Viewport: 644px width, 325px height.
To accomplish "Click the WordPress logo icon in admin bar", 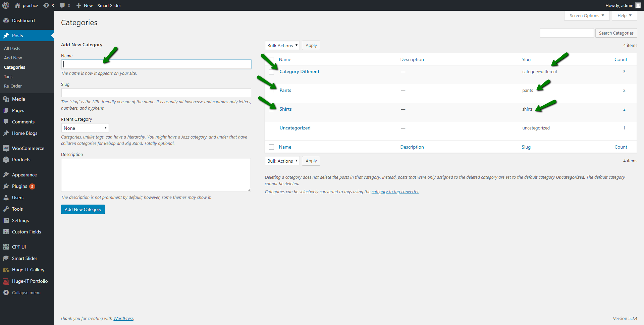I will pos(6,5).
